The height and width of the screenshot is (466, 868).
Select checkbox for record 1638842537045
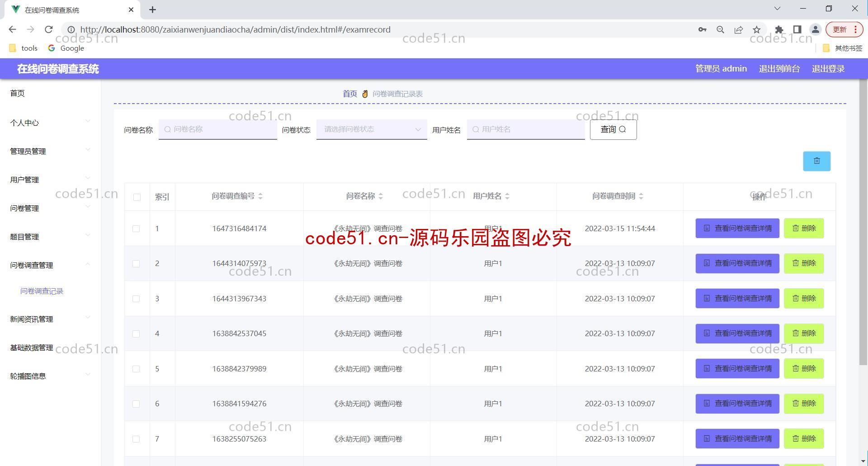pyautogui.click(x=136, y=333)
